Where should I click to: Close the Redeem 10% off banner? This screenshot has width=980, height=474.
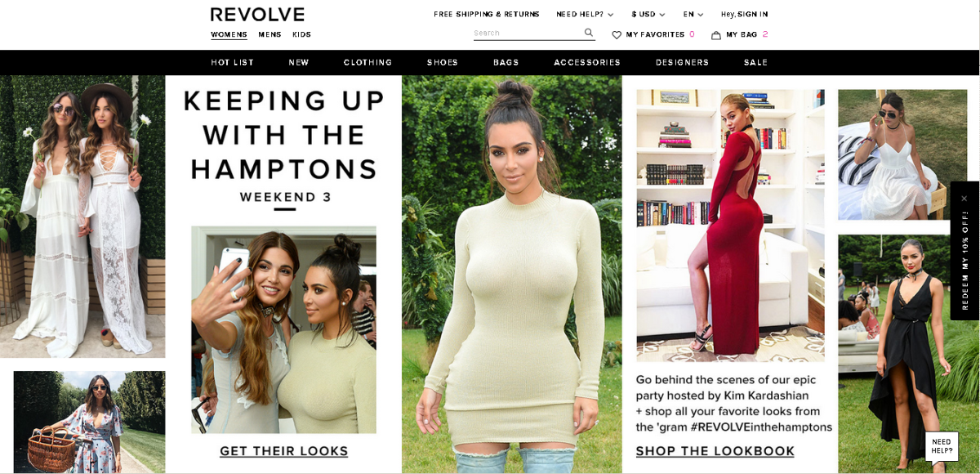pos(964,199)
